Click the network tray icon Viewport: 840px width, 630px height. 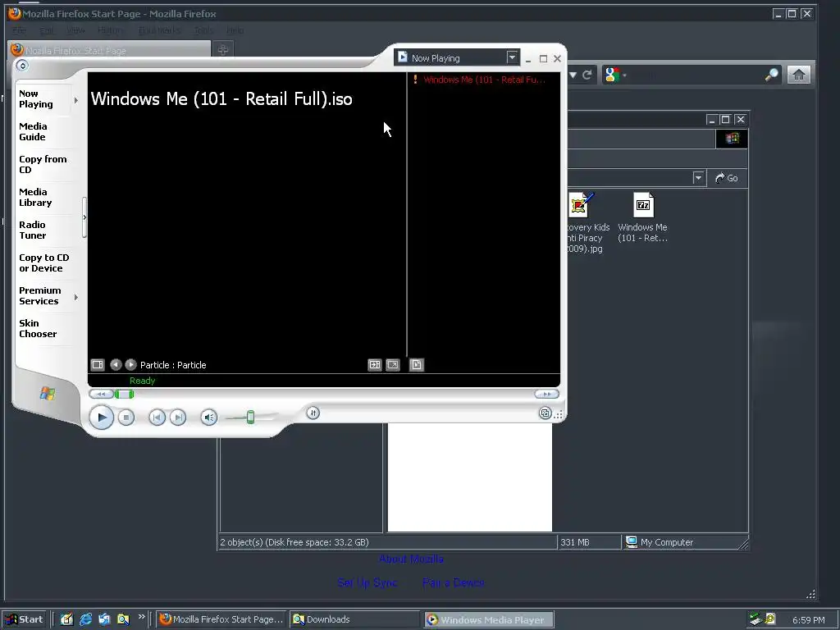[x=756, y=619]
